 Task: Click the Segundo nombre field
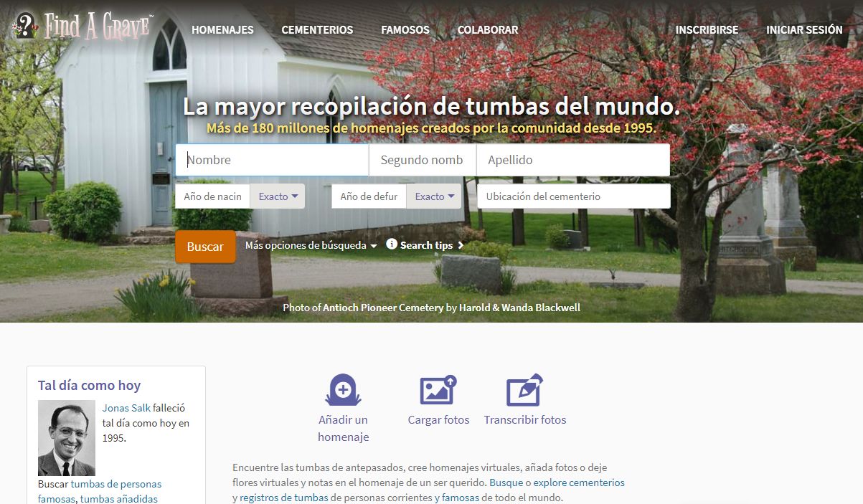click(x=423, y=160)
